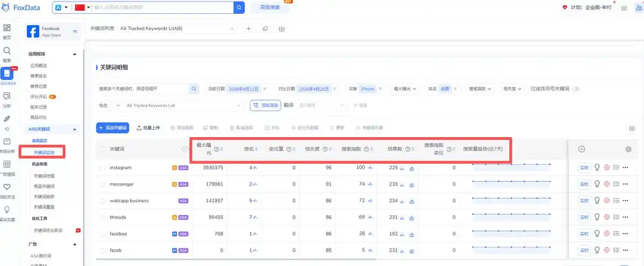The height and width of the screenshot is (266, 644).
Task: Clear the 当前日期 2026年4月21日 filter
Action: (x=265, y=89)
